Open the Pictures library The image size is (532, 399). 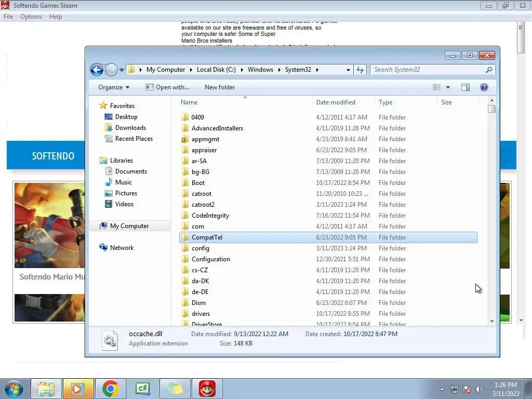click(121, 193)
